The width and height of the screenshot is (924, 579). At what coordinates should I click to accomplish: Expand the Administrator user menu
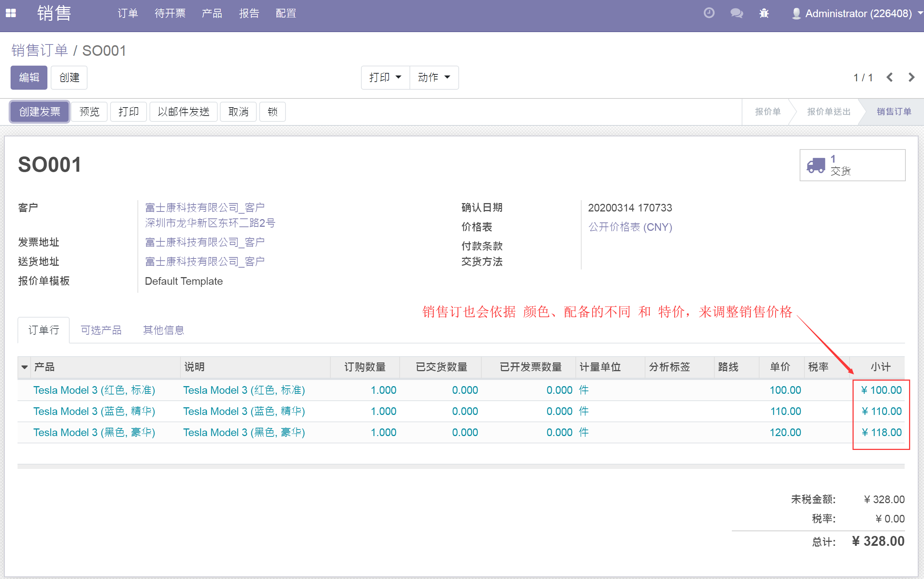pyautogui.click(x=857, y=13)
